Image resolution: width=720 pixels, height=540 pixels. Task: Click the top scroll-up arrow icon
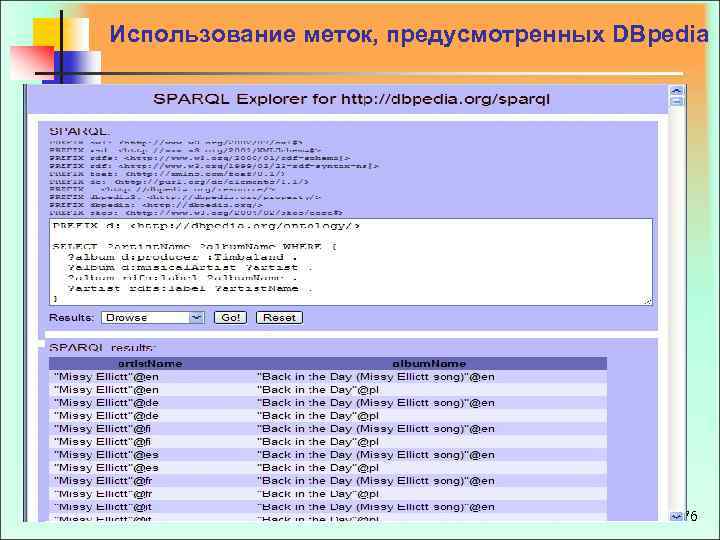677,91
